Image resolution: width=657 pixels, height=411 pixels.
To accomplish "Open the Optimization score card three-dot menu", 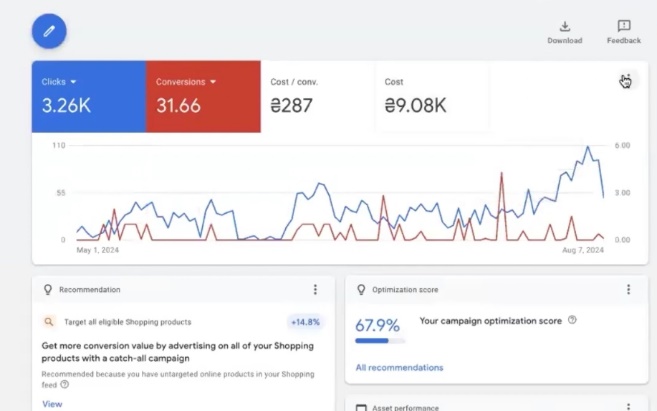I will click(628, 290).
